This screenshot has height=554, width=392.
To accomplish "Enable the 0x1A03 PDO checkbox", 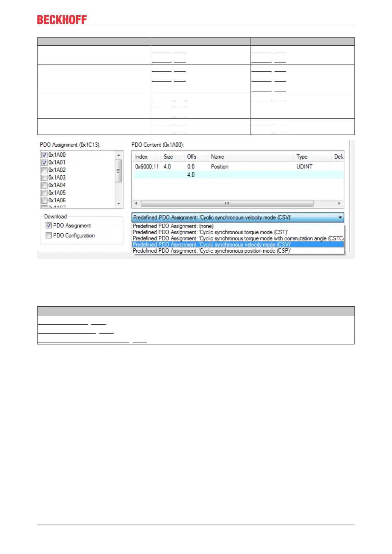I will (44, 177).
